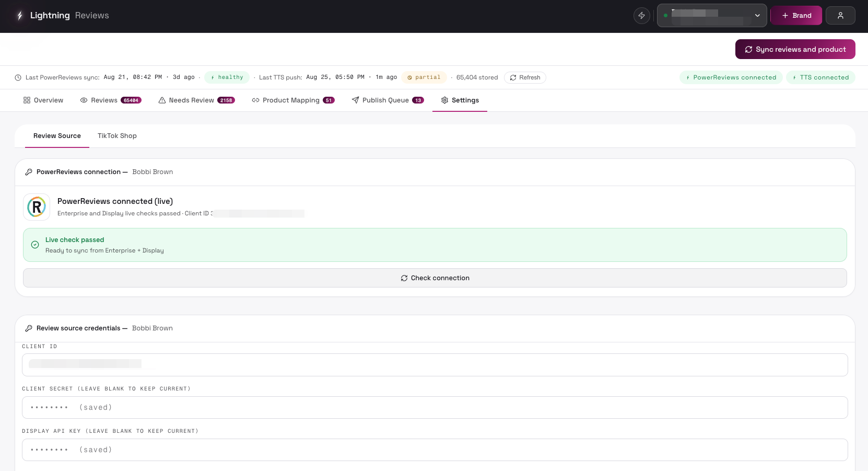Click the 65404 count badge on Reviews
Screen dimensions: 868x471
point(131,100)
